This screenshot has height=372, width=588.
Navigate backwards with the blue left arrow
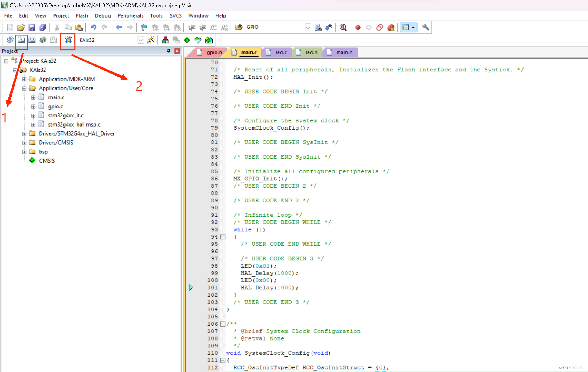click(119, 27)
